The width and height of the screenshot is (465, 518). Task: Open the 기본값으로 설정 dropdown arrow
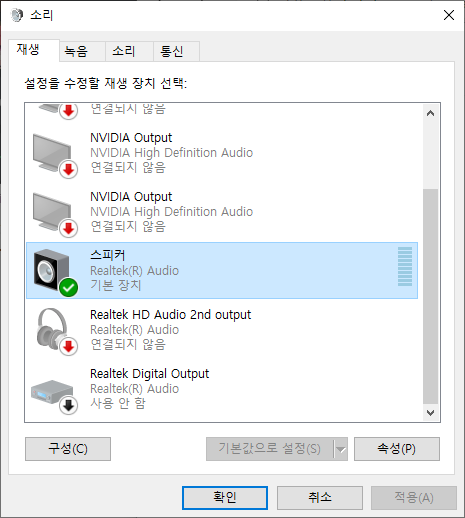[340, 449]
